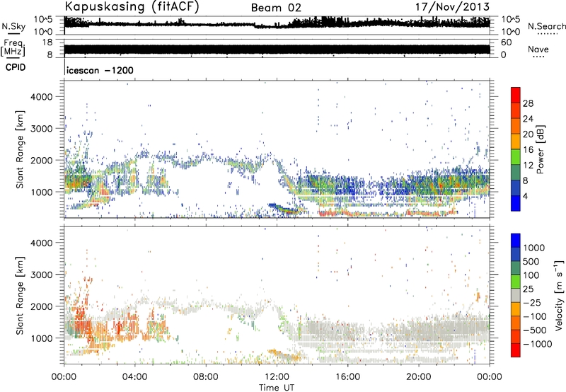The image size is (566, 392).
Task: Click the "2000" tick on the power panel
Action: coord(42,160)
